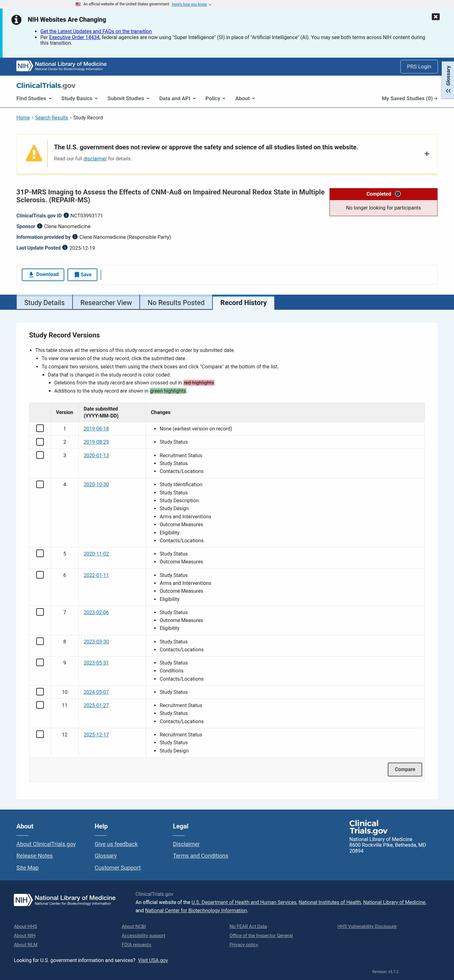This screenshot has width=454, height=980.
Task: Check the version 4 row checkbox
Action: pyautogui.click(x=40, y=484)
